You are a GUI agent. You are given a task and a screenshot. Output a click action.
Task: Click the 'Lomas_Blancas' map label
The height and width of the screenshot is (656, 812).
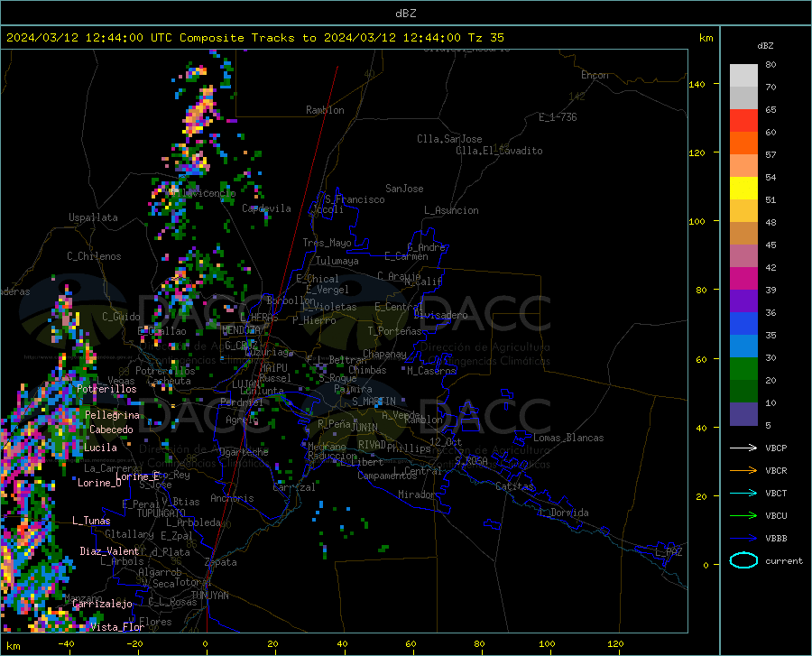coord(568,438)
